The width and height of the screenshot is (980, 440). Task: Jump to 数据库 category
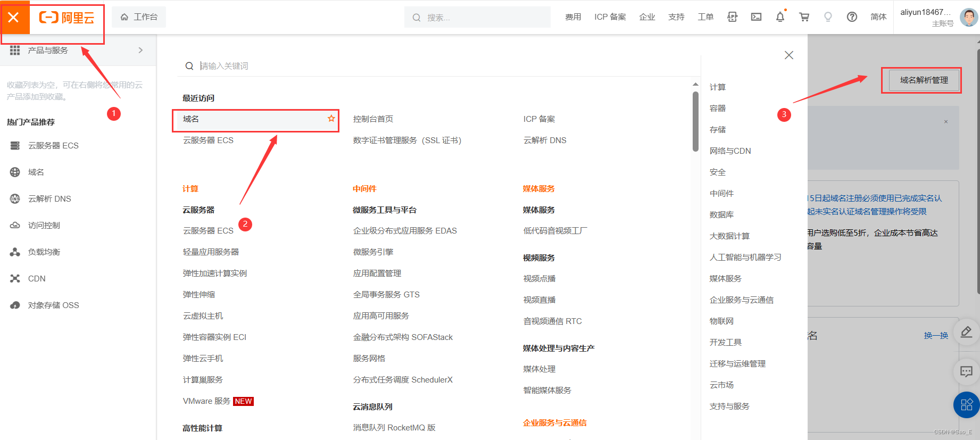(x=721, y=215)
